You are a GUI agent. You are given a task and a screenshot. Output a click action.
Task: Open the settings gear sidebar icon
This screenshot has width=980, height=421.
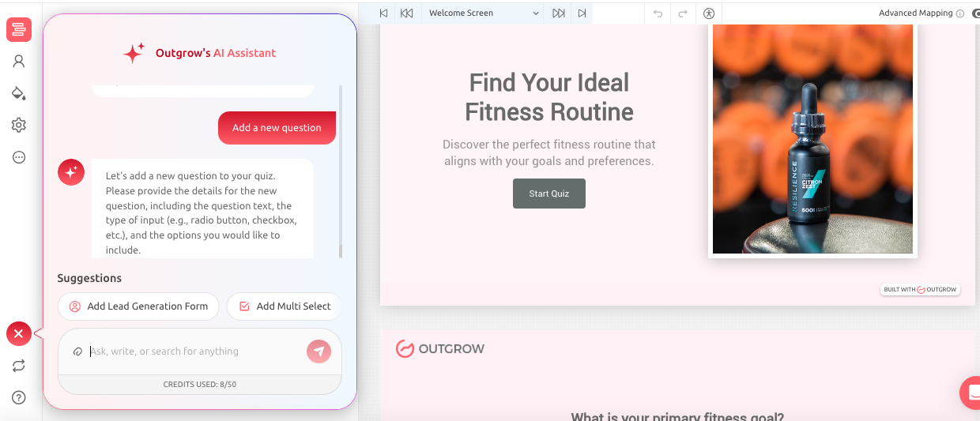(x=19, y=125)
